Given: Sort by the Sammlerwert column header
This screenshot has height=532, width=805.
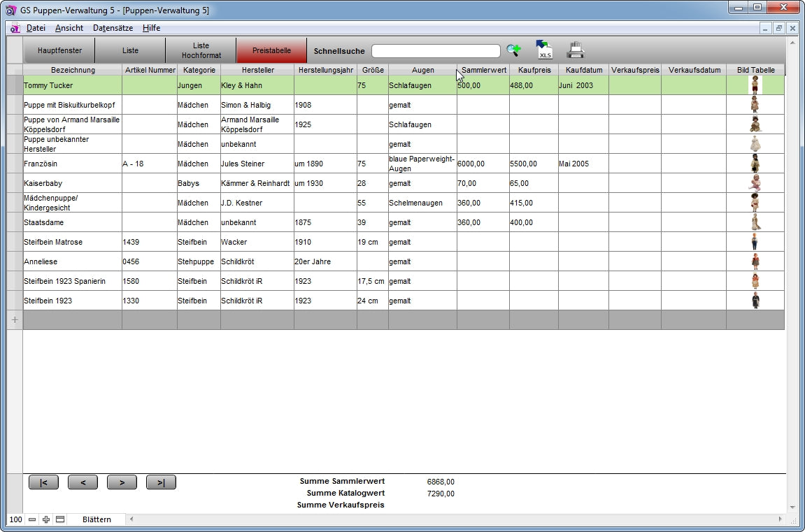Looking at the screenshot, I should click(x=484, y=70).
